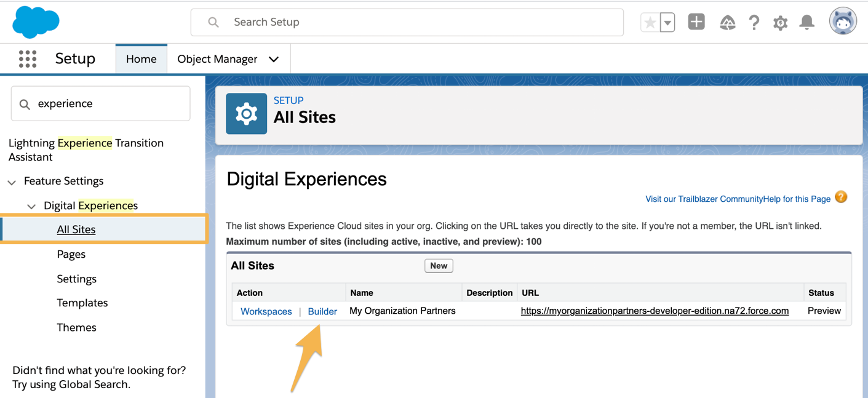Click the SETUP breadcrumb label

[x=289, y=100]
